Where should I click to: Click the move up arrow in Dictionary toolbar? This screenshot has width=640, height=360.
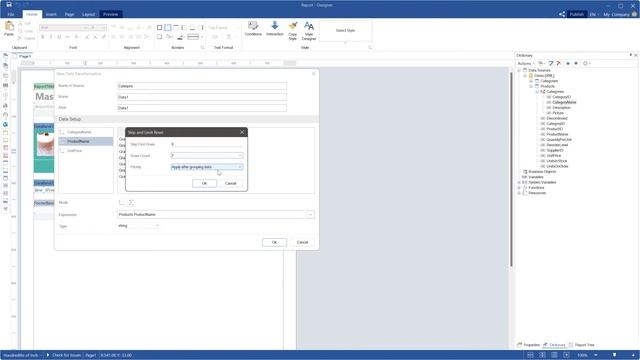pos(568,63)
